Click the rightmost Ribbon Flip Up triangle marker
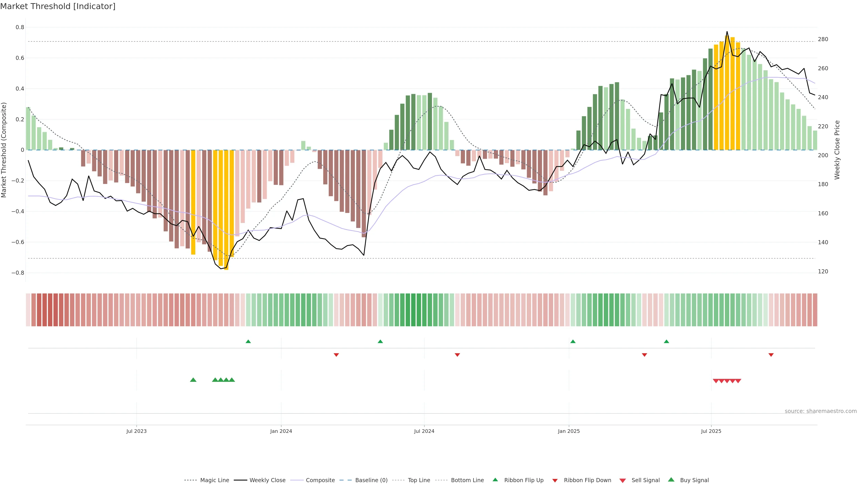This screenshot has width=868, height=488. point(667,342)
